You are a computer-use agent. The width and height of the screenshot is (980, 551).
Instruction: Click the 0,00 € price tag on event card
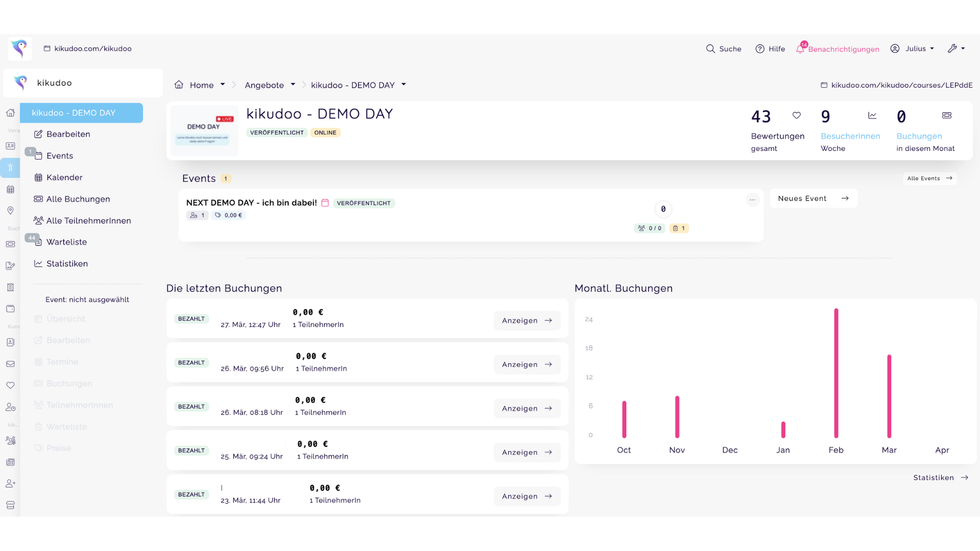tap(228, 215)
